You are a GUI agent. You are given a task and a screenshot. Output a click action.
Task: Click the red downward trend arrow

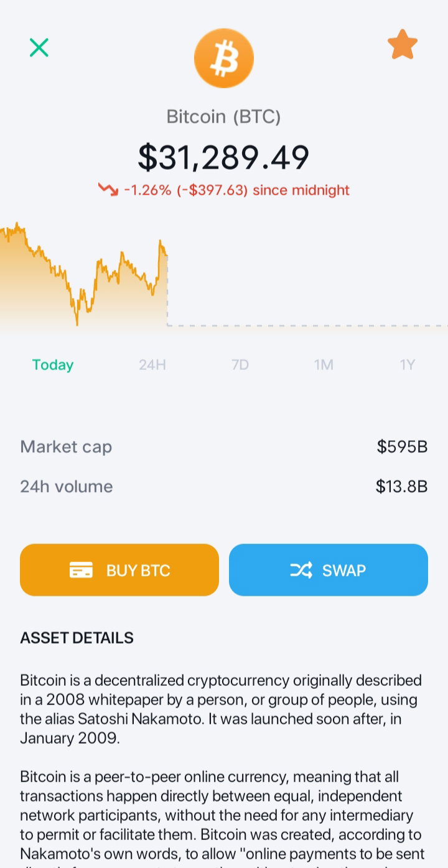pos(108,190)
